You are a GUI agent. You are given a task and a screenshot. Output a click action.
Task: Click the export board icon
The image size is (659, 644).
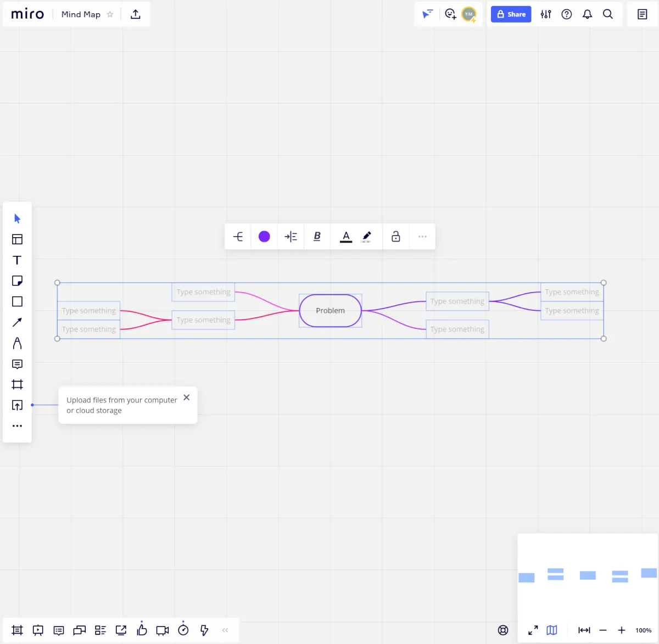tap(136, 14)
